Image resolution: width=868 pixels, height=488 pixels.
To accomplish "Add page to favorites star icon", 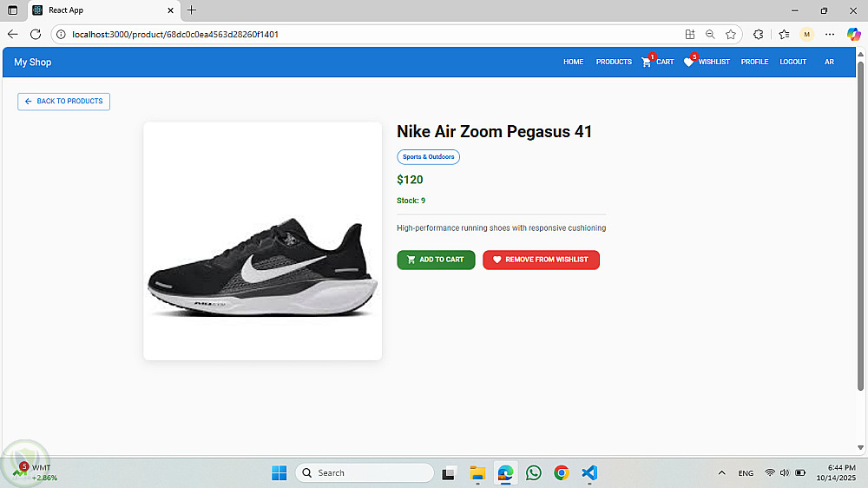I will click(x=731, y=35).
